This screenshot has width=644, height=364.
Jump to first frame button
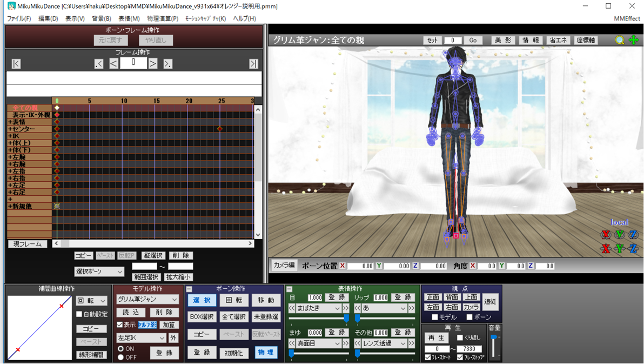click(16, 64)
